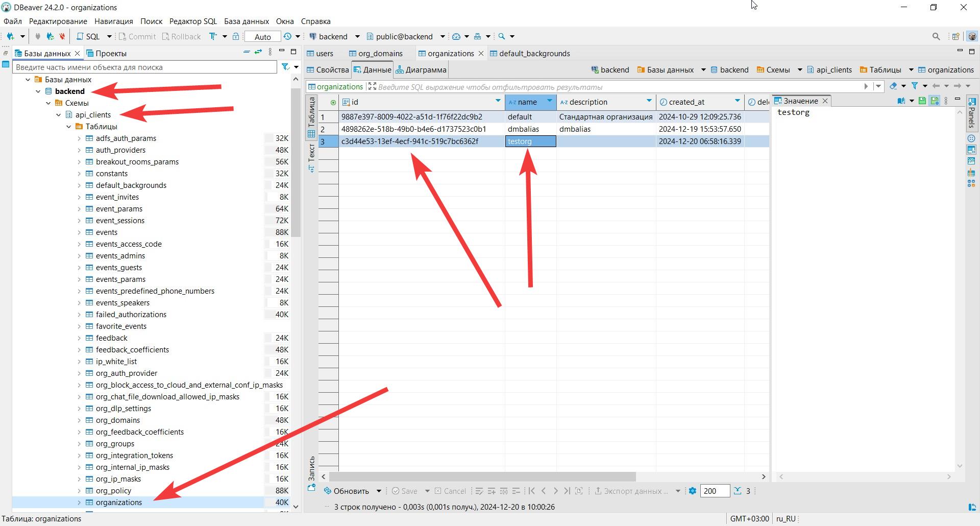Image resolution: width=980 pixels, height=526 pixels.
Task: Open the SQL editor button
Action: (88, 36)
